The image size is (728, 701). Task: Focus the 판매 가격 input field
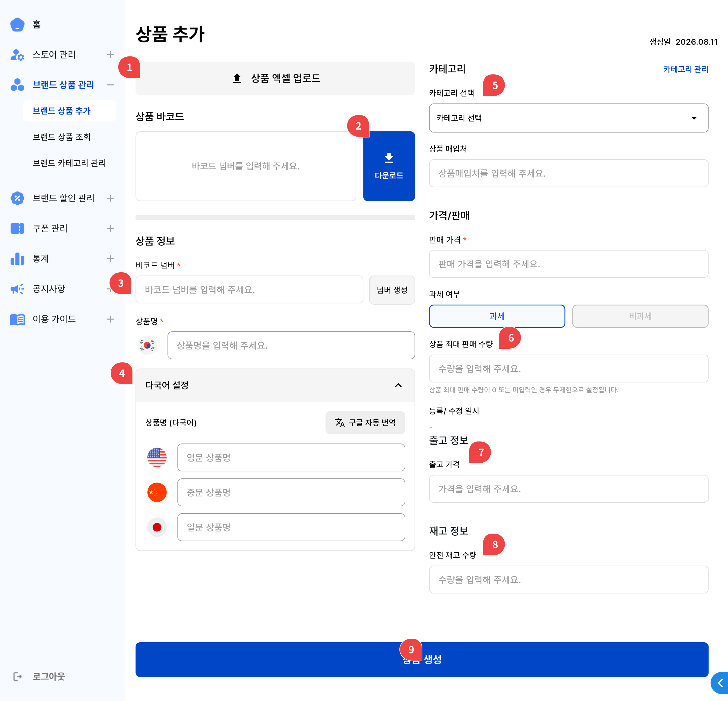pyautogui.click(x=569, y=264)
